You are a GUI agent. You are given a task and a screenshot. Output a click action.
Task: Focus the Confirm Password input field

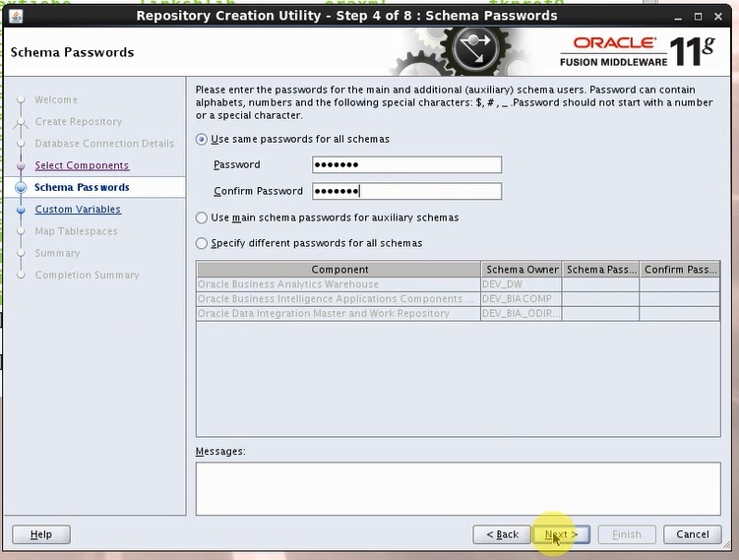(406, 191)
